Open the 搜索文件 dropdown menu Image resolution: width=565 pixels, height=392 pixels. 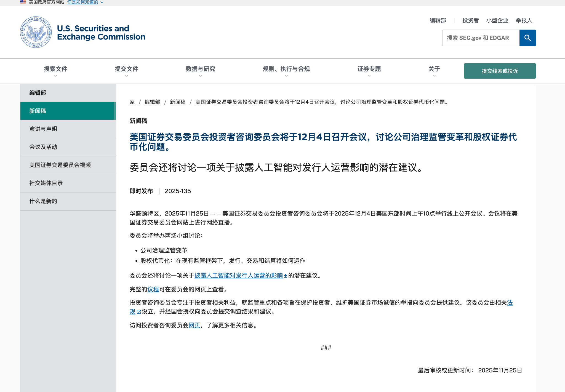coord(55,69)
